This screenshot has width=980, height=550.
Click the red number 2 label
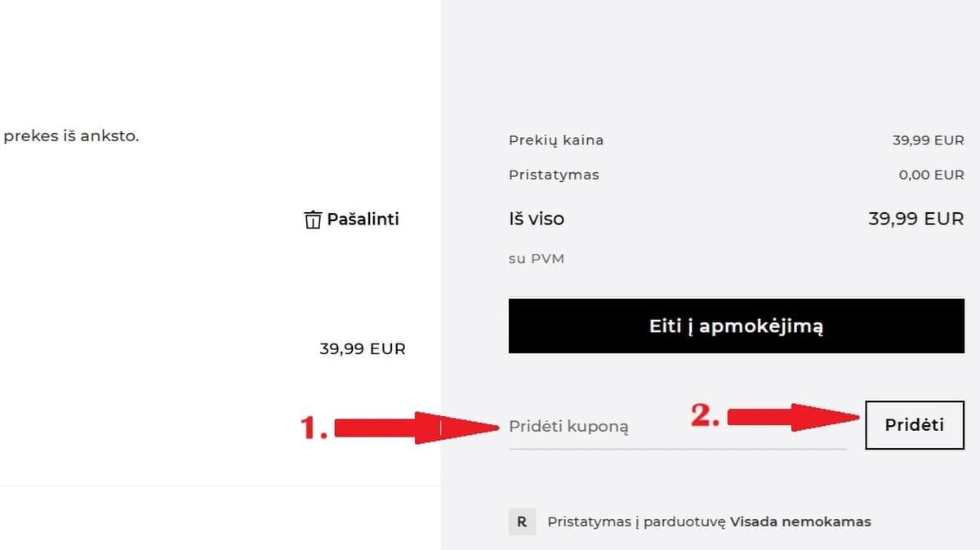tap(706, 415)
